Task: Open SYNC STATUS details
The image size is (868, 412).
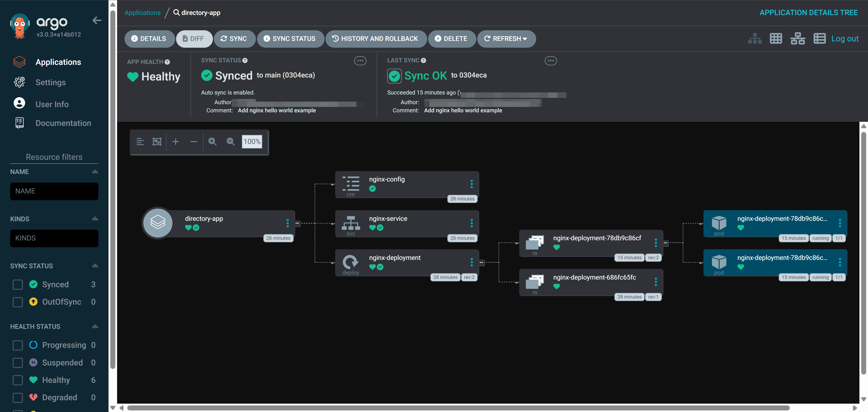Action: pyautogui.click(x=290, y=39)
